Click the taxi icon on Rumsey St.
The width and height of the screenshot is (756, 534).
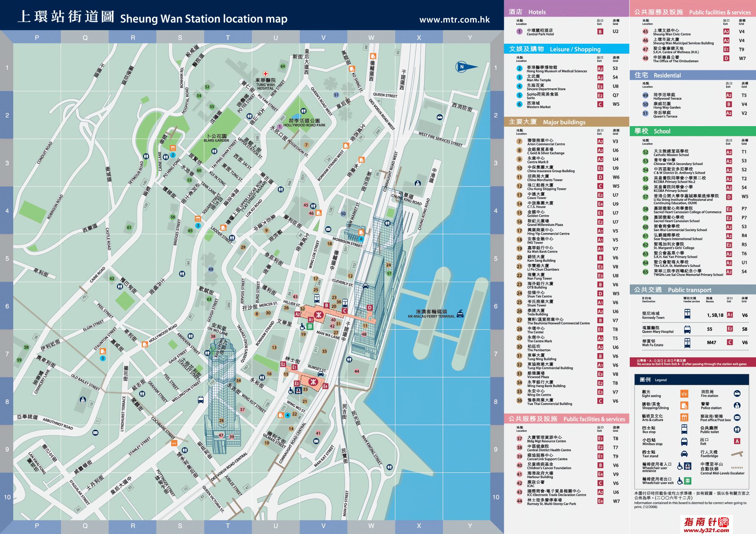point(321,373)
